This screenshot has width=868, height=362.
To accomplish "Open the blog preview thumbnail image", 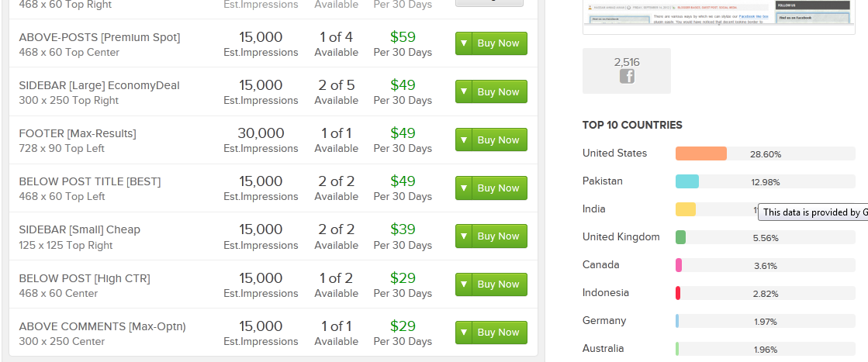I will point(718,16).
